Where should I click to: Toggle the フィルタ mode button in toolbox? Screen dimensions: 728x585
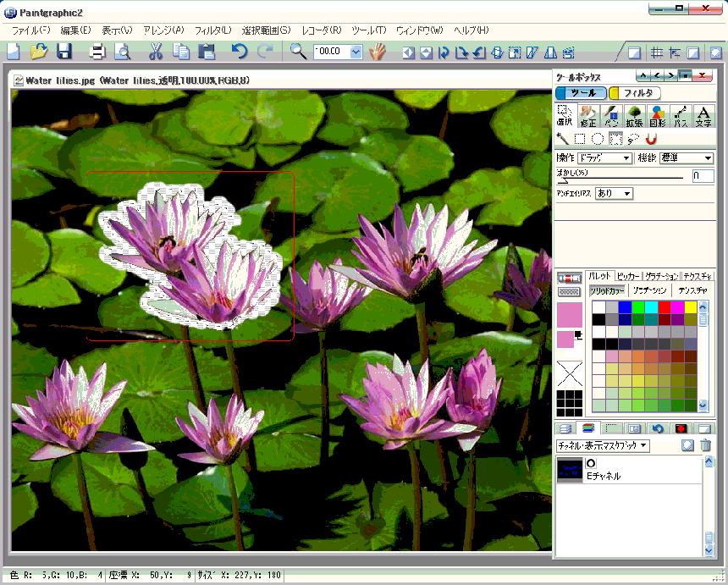coord(635,93)
